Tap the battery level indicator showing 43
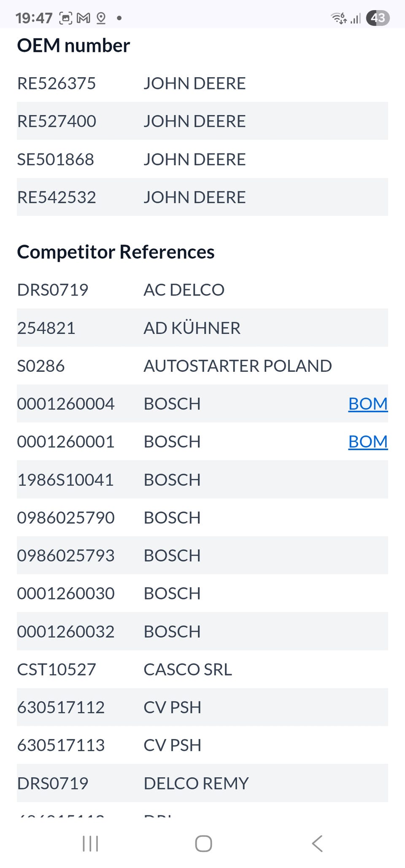The width and height of the screenshot is (405, 868). 378,18
